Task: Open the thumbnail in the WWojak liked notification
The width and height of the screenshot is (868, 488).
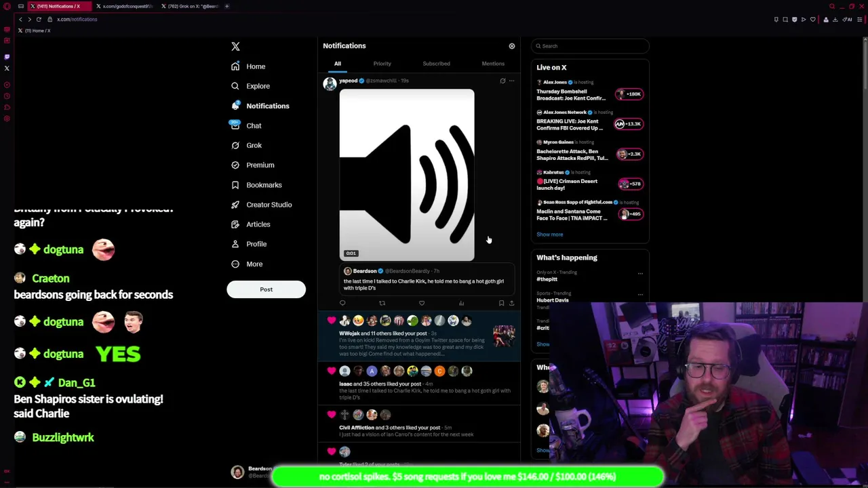Action: tap(504, 335)
